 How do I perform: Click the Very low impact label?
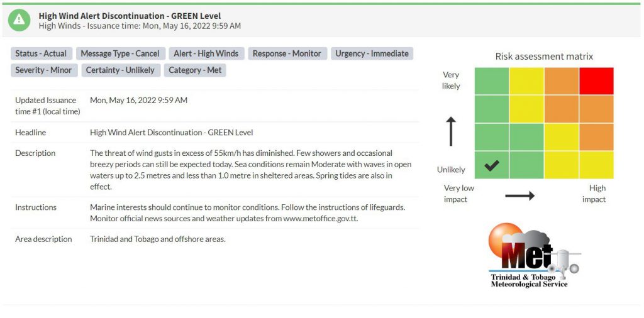(458, 194)
